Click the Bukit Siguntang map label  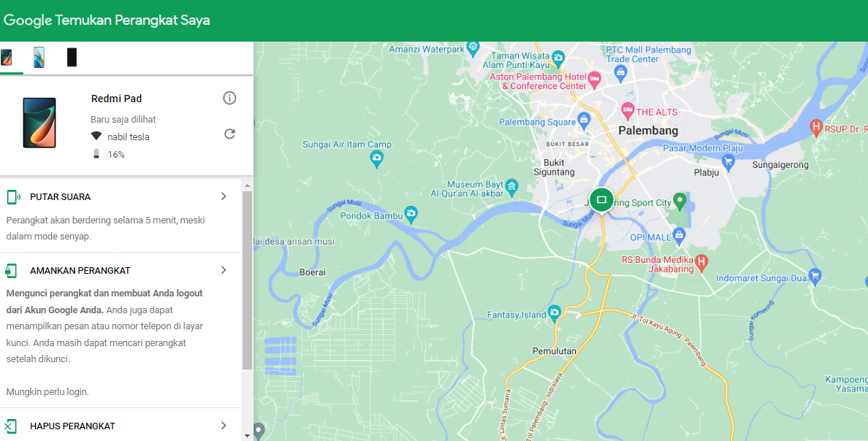(x=554, y=167)
